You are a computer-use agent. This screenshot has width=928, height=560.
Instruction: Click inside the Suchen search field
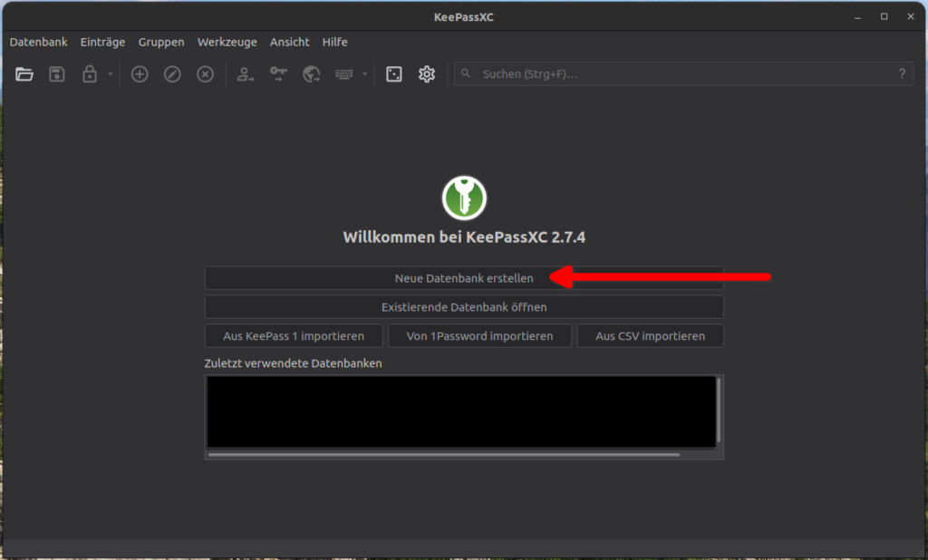634,74
